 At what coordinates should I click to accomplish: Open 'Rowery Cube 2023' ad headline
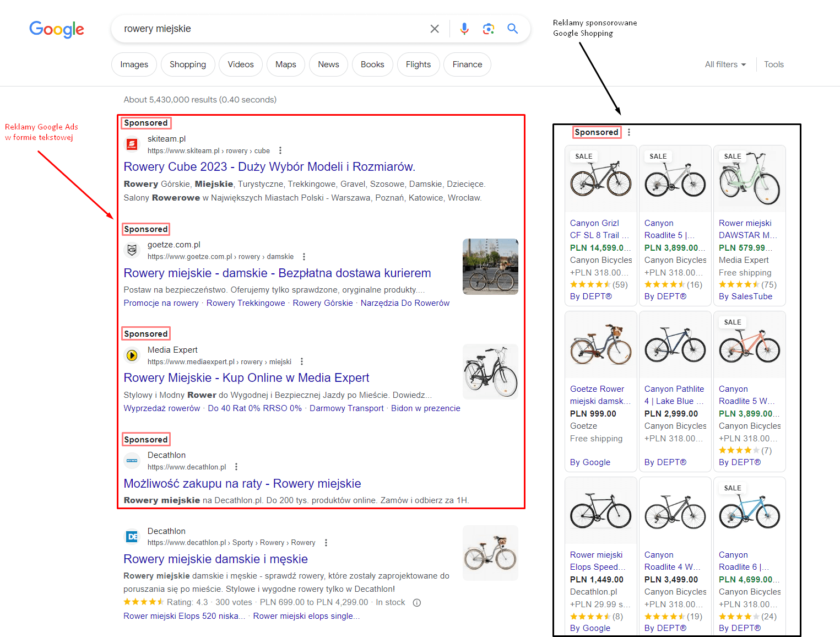point(269,167)
